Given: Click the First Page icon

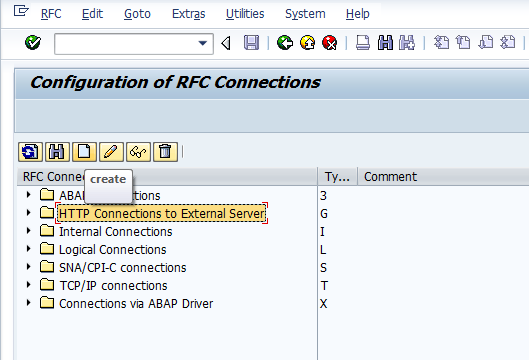Looking at the screenshot, I should [x=441, y=43].
